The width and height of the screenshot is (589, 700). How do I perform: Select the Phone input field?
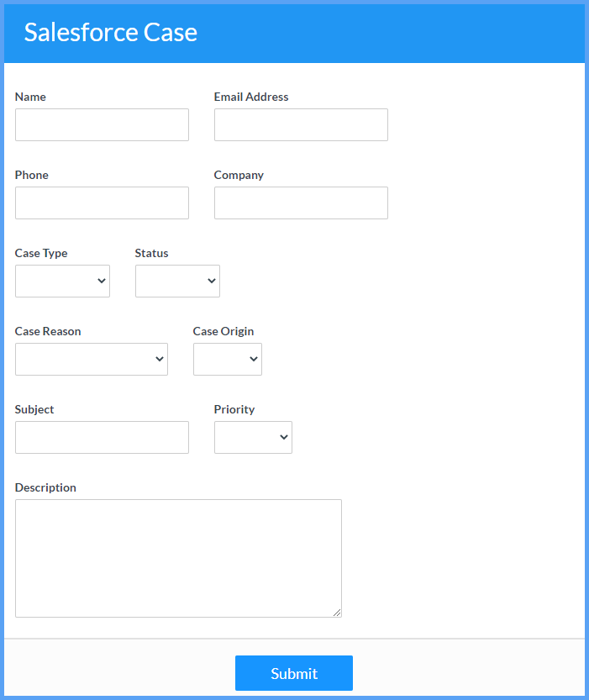pos(102,203)
